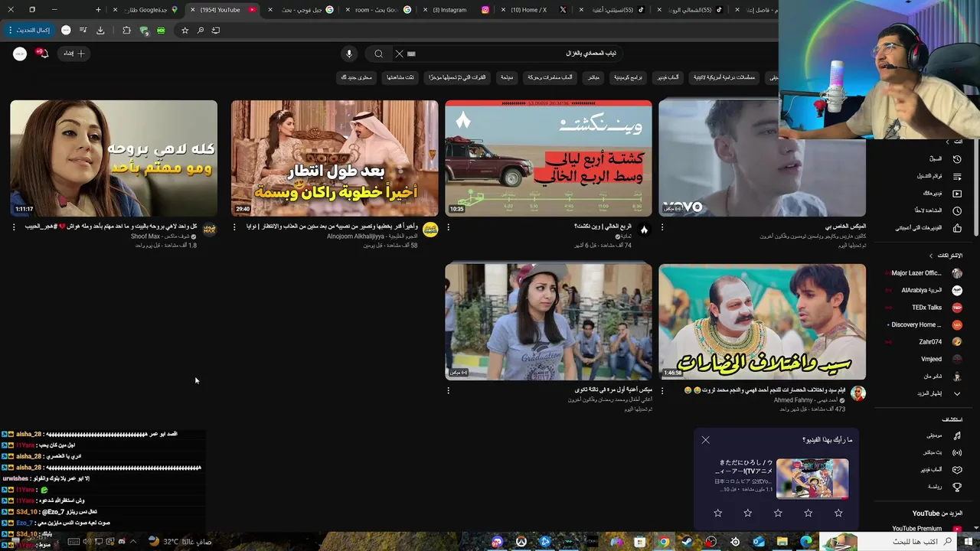The image size is (980, 551).
Task: Rate survey video one star (leftmost star)
Action: coord(717,513)
